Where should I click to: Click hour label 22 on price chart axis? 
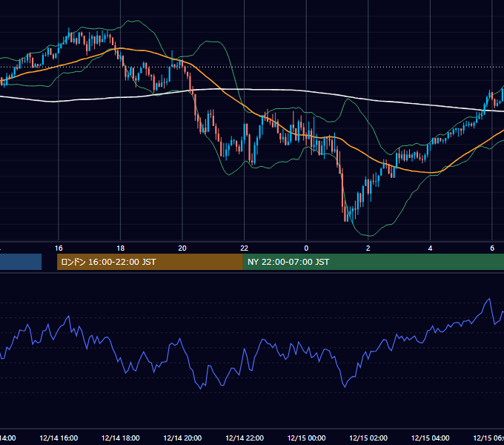click(x=245, y=248)
